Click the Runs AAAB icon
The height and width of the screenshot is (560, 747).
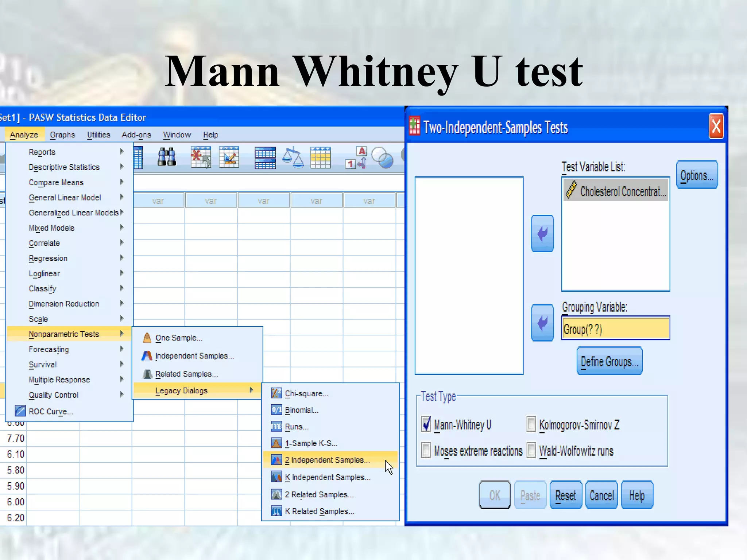276,427
